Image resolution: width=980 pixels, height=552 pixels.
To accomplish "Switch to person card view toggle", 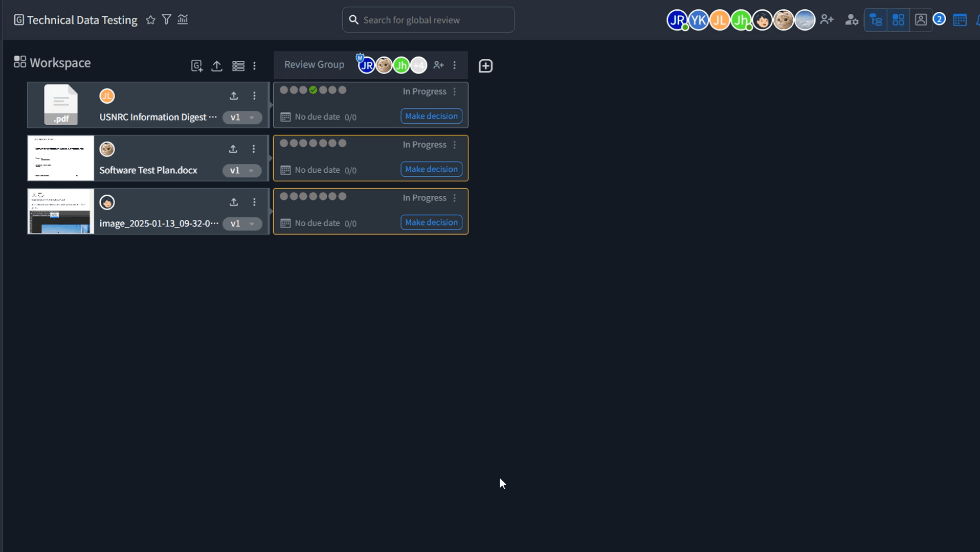I will click(921, 19).
